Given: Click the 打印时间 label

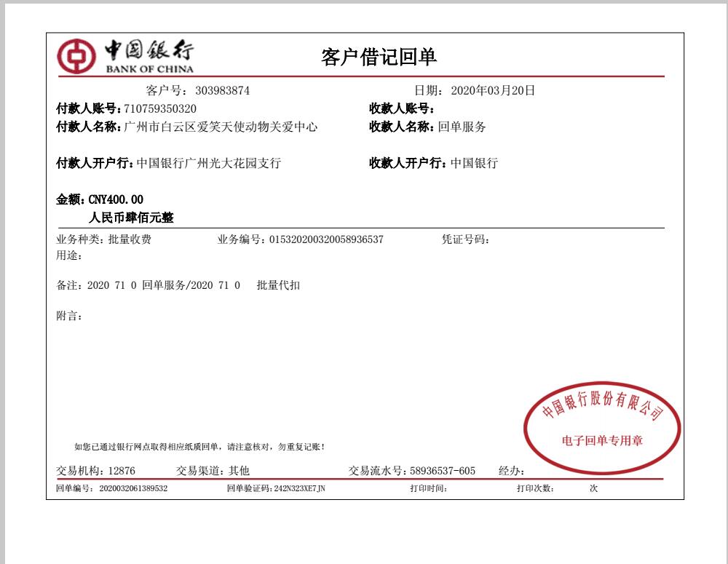Looking at the screenshot, I should 429,488.
